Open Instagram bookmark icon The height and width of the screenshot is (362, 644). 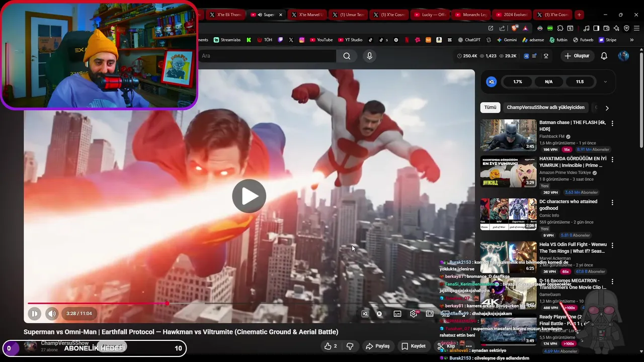coord(302,40)
